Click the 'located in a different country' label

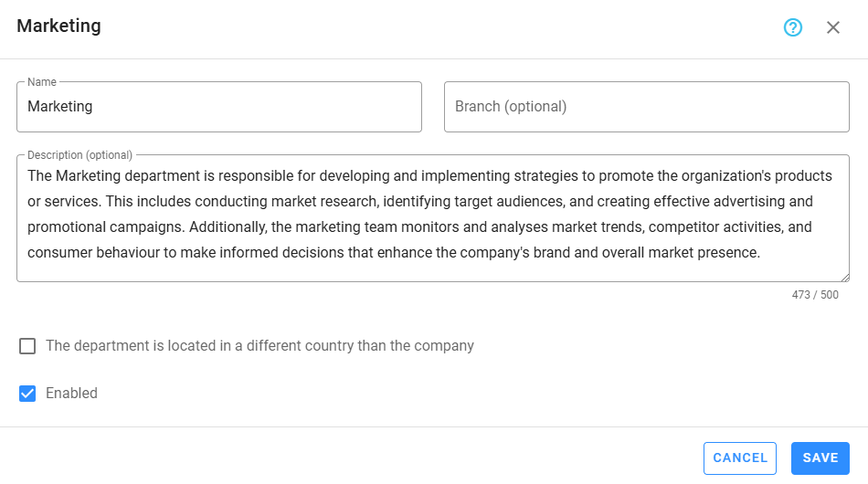259,346
